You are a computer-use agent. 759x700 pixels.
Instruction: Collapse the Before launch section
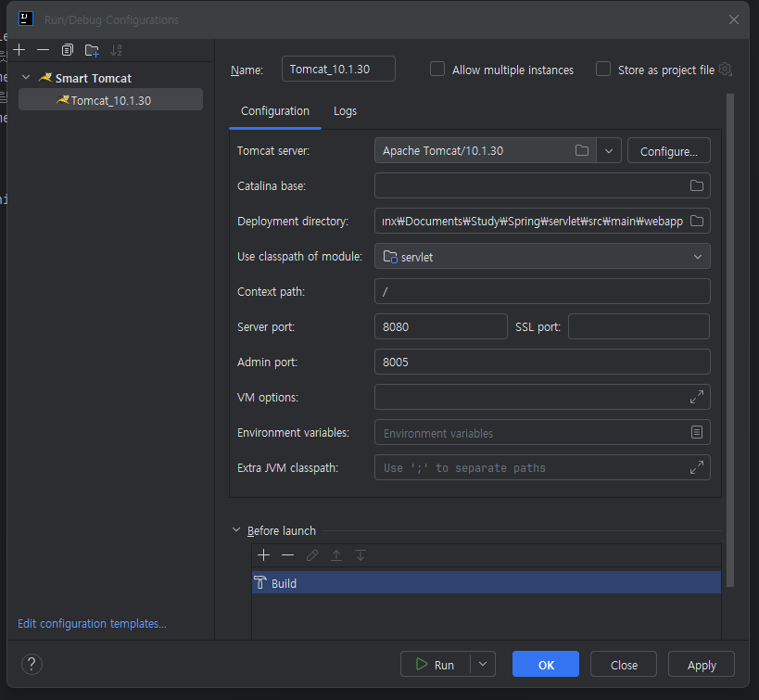tap(235, 529)
